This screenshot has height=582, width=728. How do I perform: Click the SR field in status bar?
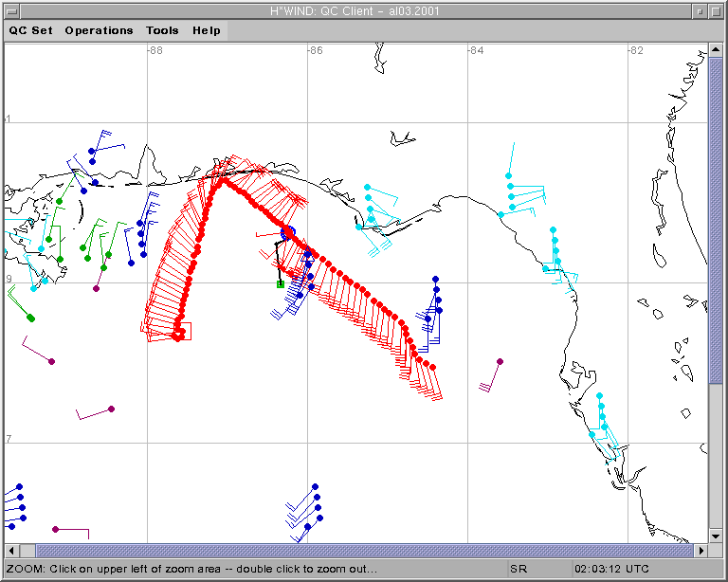(519, 569)
